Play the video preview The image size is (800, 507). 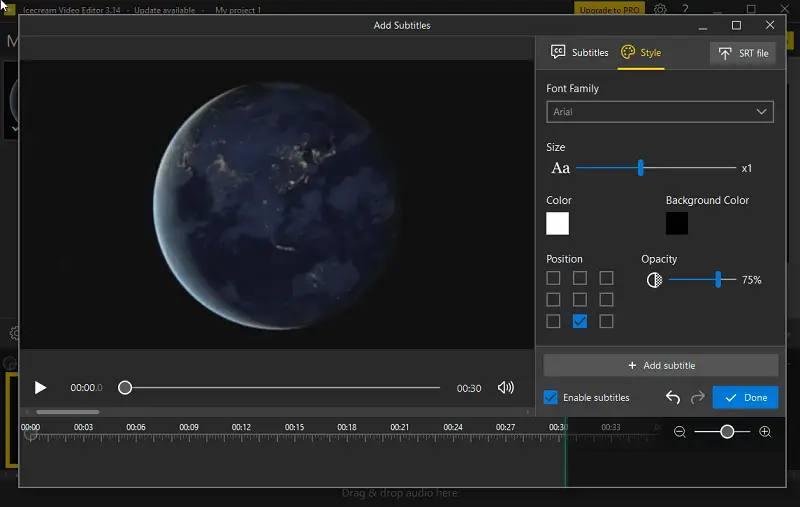tap(40, 388)
